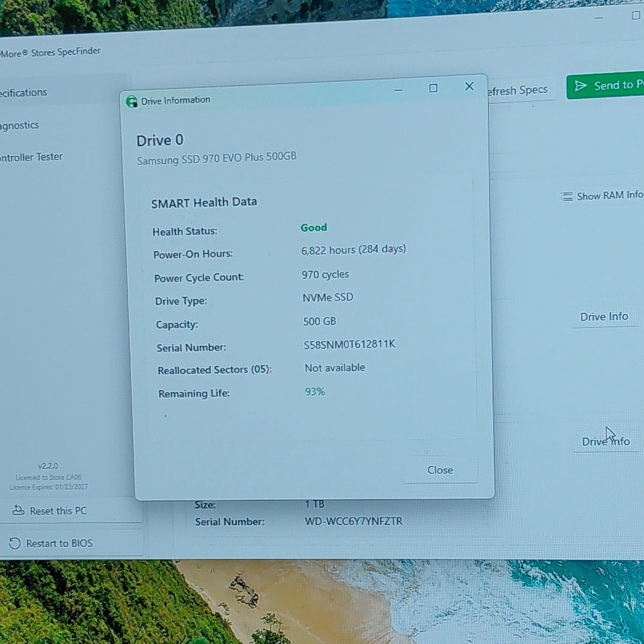Close the Drive Information dialog with Close button
Viewport: 644px width, 644px height.
(x=440, y=470)
